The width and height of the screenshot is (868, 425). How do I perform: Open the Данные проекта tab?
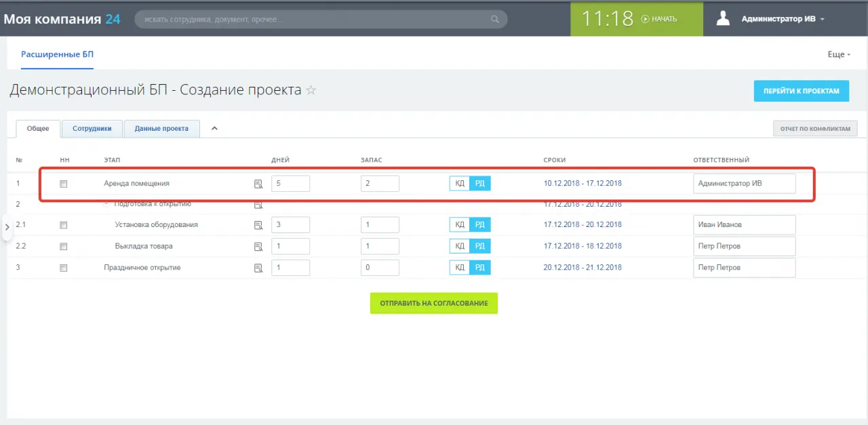click(161, 127)
